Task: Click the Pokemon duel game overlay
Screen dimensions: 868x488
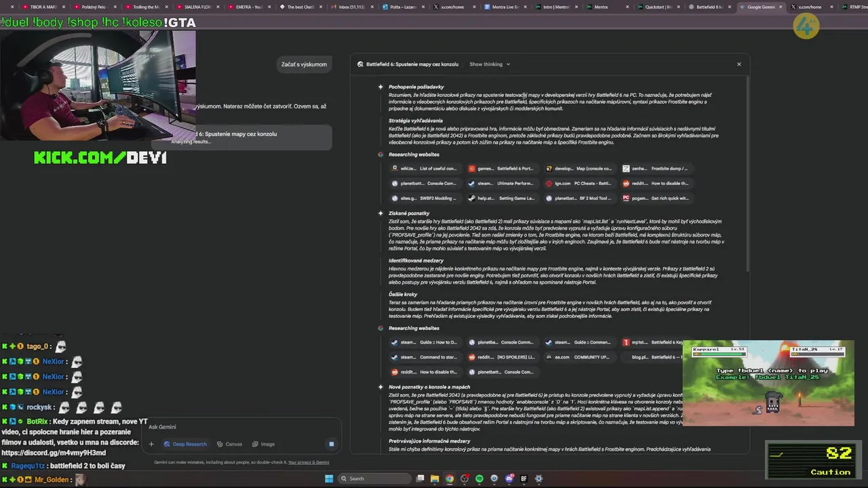Action: coord(768,384)
